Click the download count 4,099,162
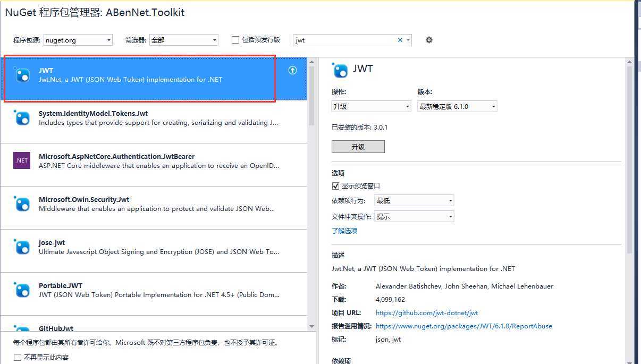The height and width of the screenshot is (364, 641). pos(390,300)
